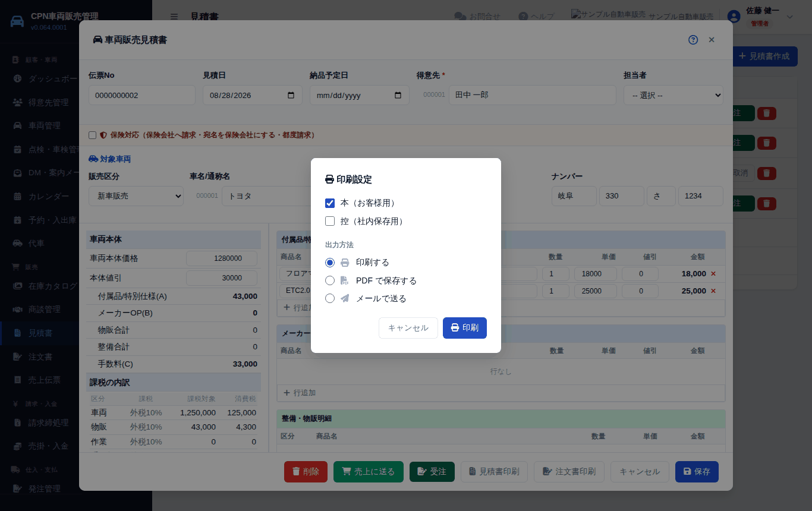
Task: Click the 見積書印刷 button
Action: (495, 472)
